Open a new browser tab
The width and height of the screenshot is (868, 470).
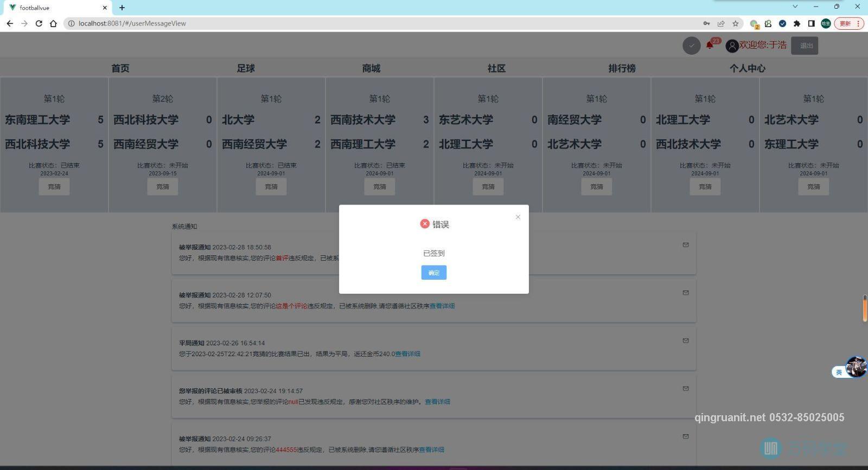click(122, 8)
